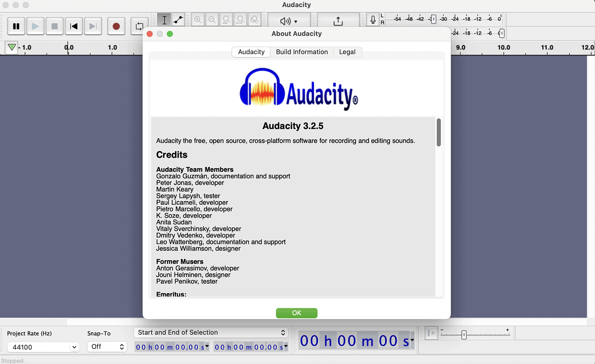Select the Envelope tool
The height and width of the screenshot is (364, 595).
click(178, 19)
